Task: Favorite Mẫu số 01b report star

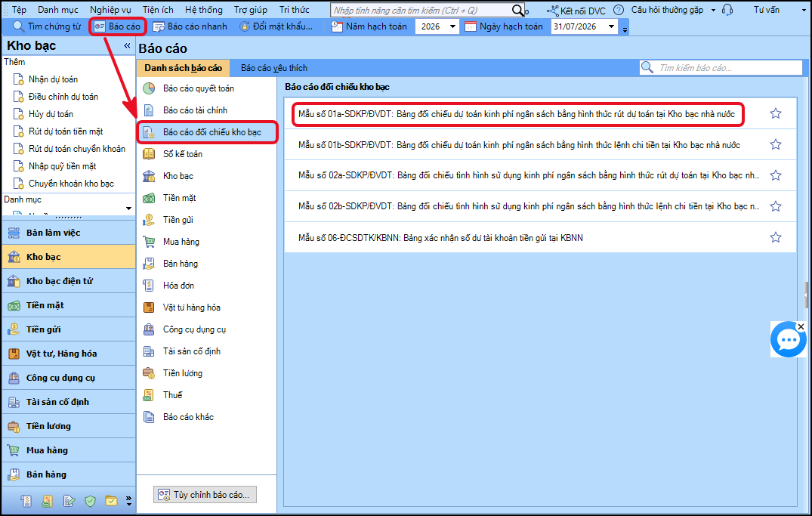Action: tap(775, 144)
